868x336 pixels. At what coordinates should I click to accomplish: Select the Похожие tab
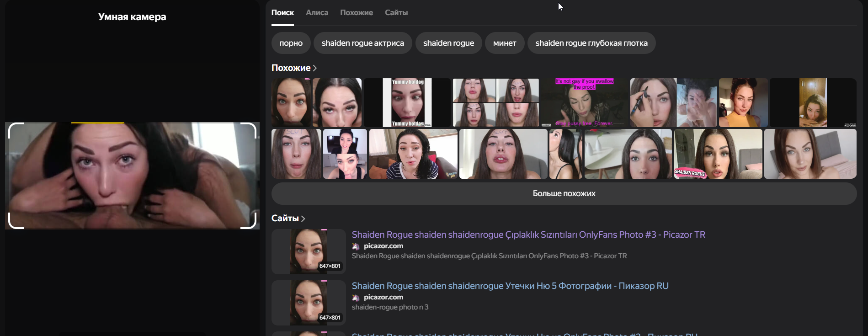357,13
